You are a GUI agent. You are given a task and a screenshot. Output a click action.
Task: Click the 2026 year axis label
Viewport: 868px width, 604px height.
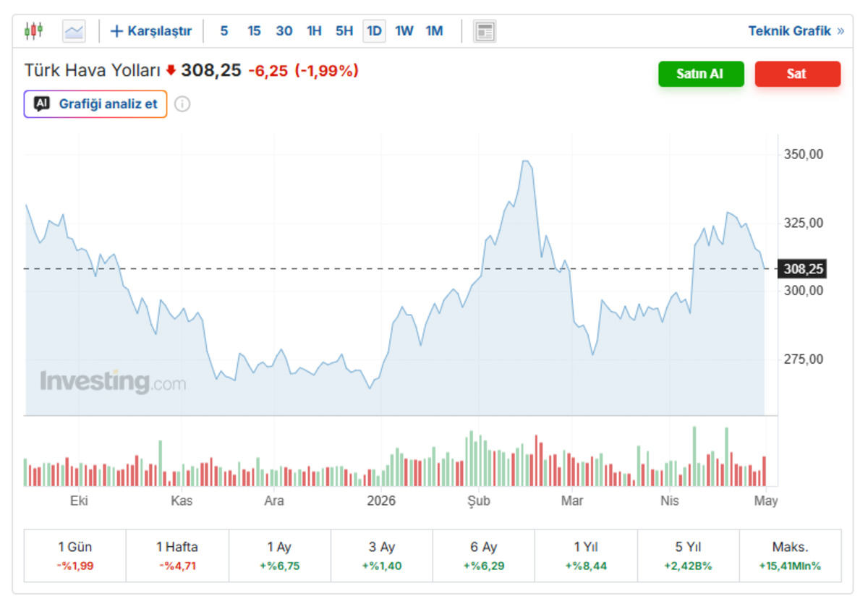[381, 501]
